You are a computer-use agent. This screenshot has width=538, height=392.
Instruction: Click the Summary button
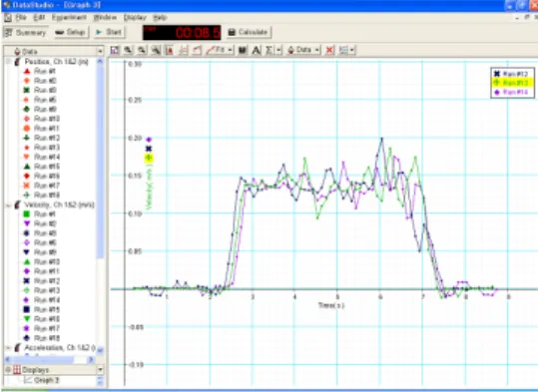25,33
